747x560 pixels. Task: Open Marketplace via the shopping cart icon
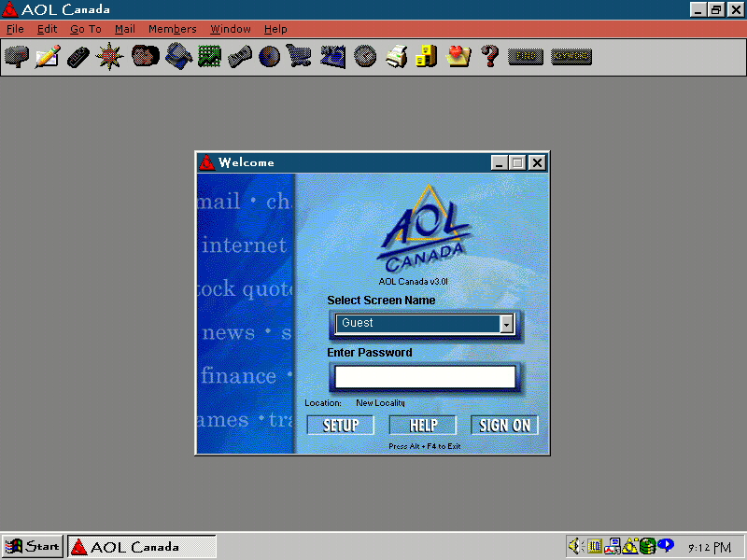pos(299,56)
